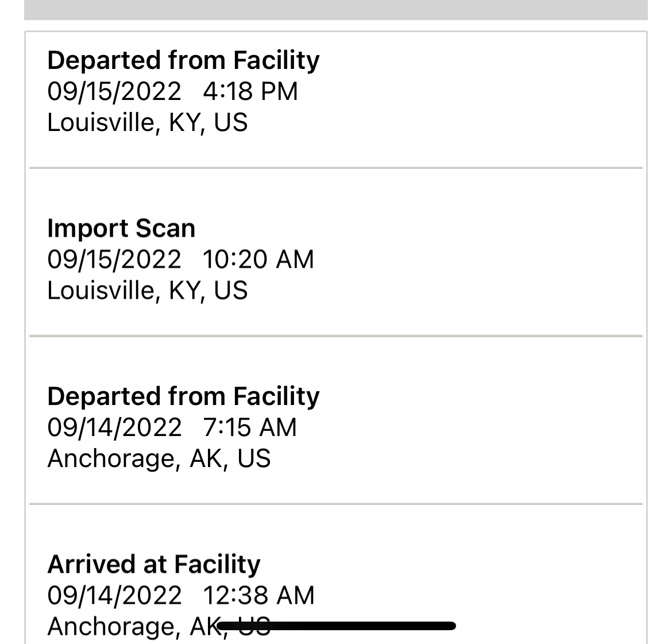The width and height of the screenshot is (672, 644).
Task: Click the 4:18 PM timestamp
Action: (250, 91)
